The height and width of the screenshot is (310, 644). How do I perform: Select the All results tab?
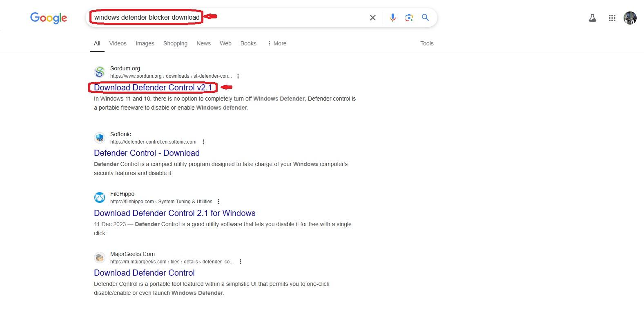97,43
